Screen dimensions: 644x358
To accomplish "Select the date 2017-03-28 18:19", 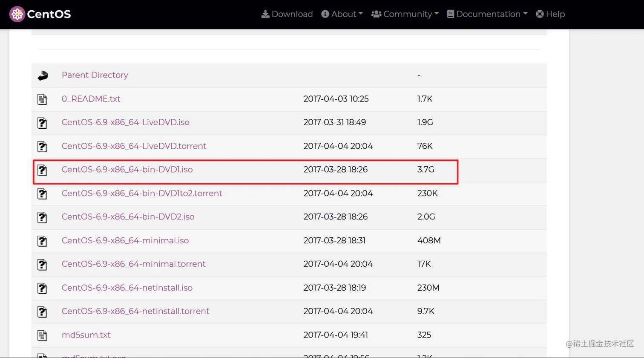I will (x=335, y=288).
